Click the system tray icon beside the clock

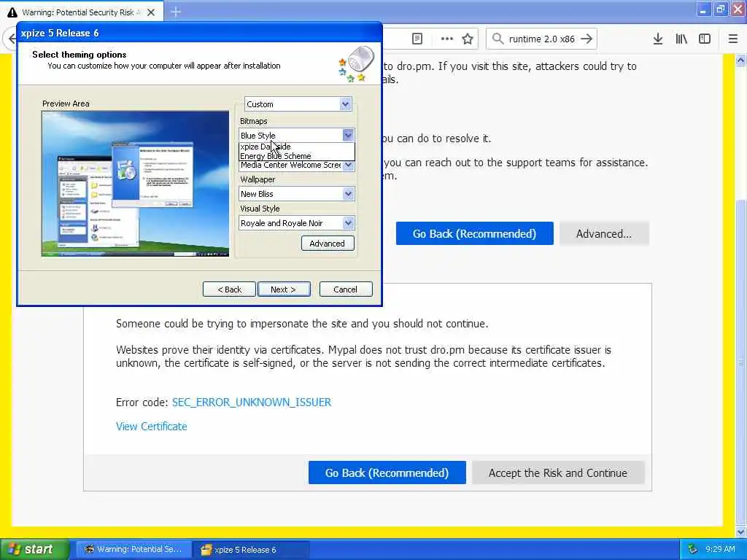[x=693, y=549]
